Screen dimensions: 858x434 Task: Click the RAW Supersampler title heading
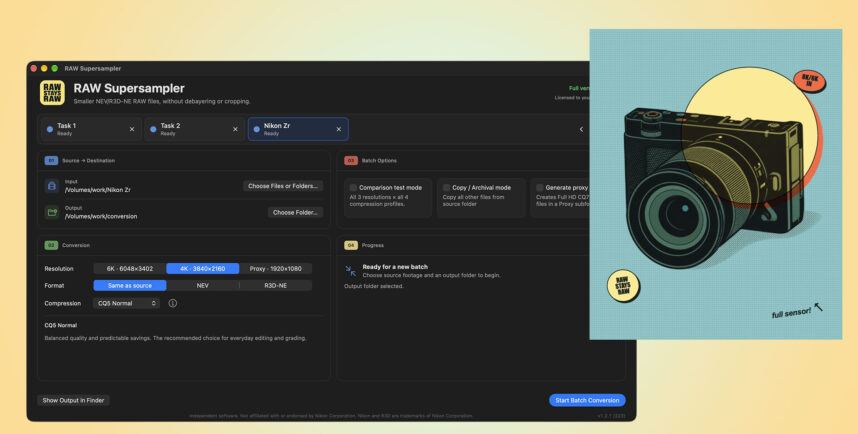(129, 88)
